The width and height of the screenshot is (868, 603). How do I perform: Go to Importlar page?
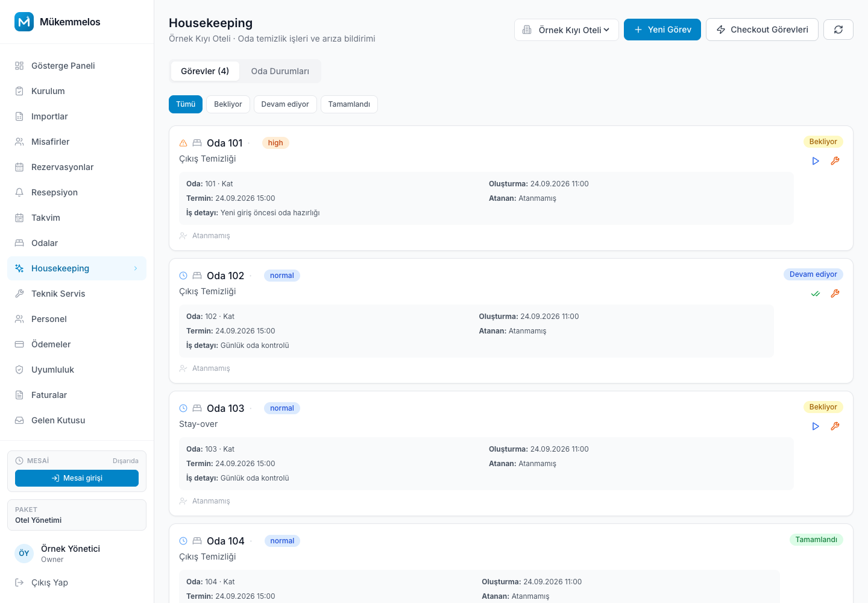pos(77,116)
